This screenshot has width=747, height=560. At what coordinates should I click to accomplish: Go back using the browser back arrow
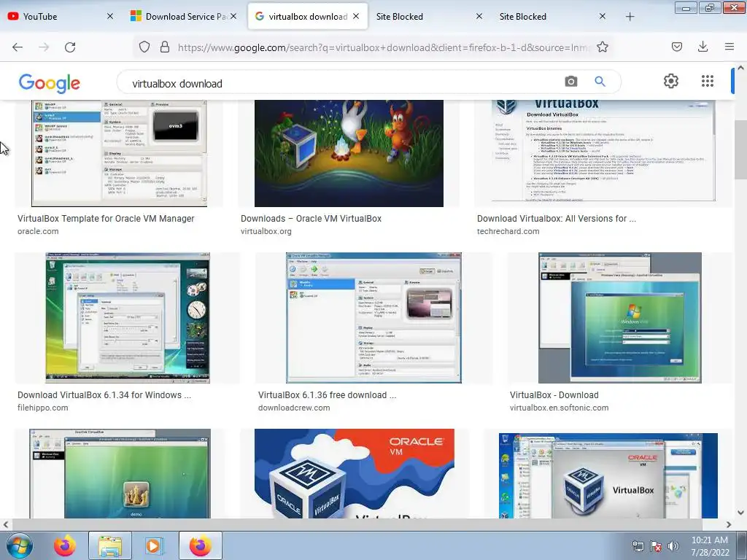[18, 47]
